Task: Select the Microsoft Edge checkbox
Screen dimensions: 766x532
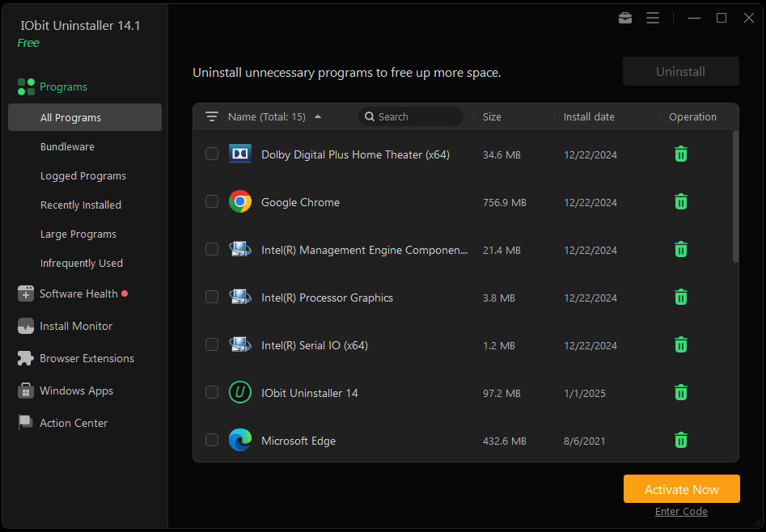Action: click(212, 440)
